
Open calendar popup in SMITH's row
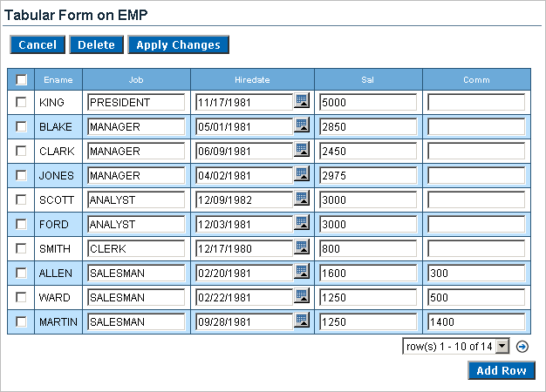pyautogui.click(x=302, y=247)
